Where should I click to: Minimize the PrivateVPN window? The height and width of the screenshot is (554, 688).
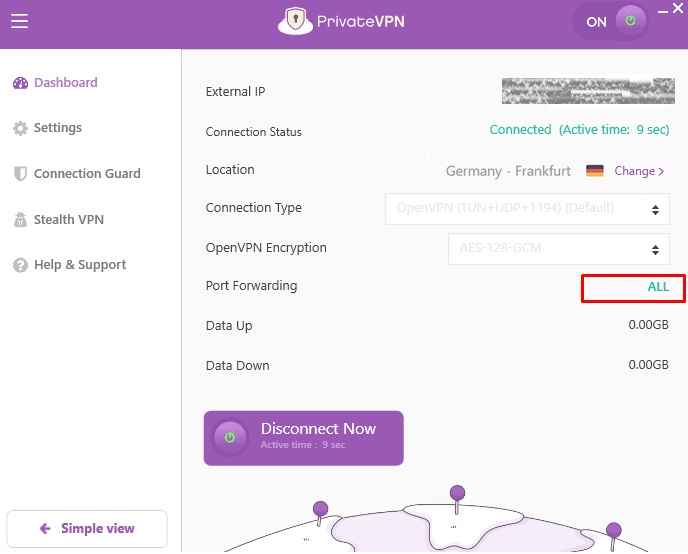663,11
